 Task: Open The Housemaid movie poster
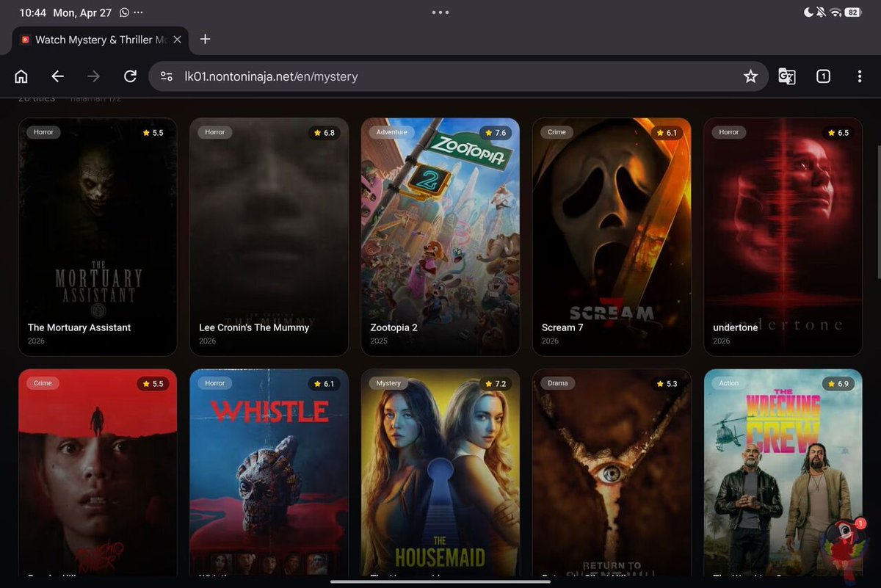pyautogui.click(x=440, y=472)
